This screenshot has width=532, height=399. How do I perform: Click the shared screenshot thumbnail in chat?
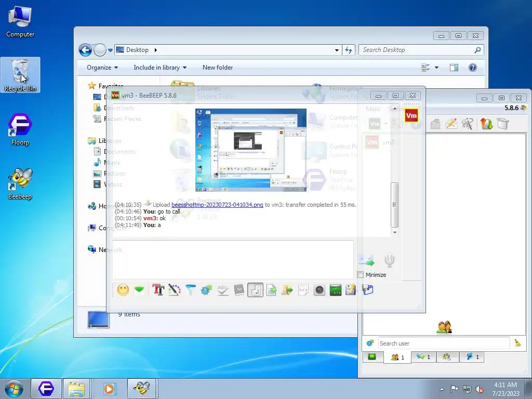pos(251,150)
